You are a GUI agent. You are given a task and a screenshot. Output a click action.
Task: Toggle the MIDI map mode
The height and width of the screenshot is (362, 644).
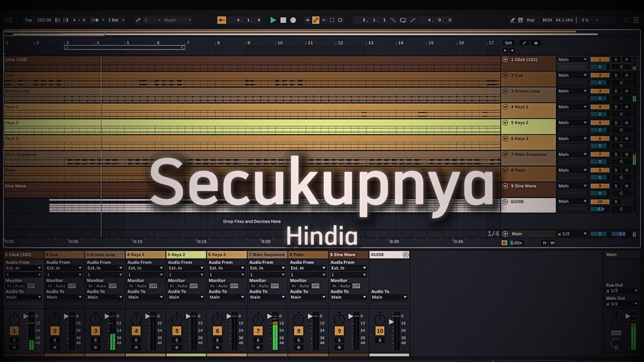(547, 20)
